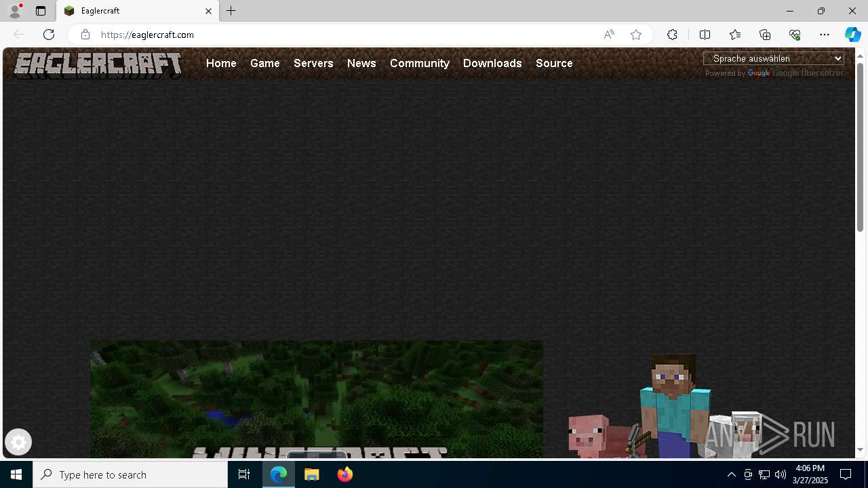The width and height of the screenshot is (868, 488).
Task: Open the Game menu item
Action: click(265, 63)
